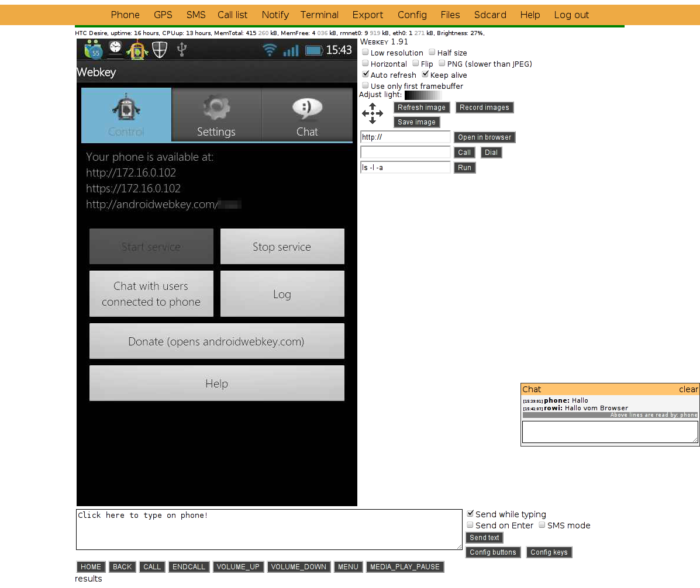Open the Chat speech bubble tab

(307, 115)
